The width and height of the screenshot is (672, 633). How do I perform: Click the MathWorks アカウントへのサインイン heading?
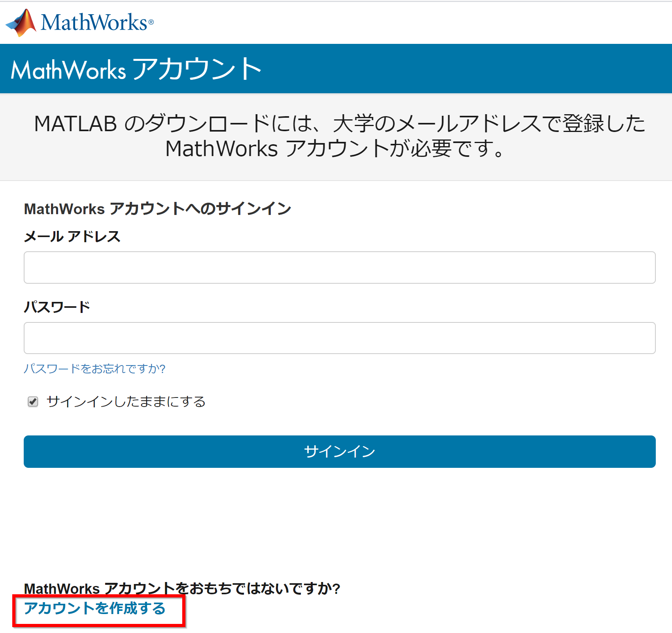tap(158, 209)
